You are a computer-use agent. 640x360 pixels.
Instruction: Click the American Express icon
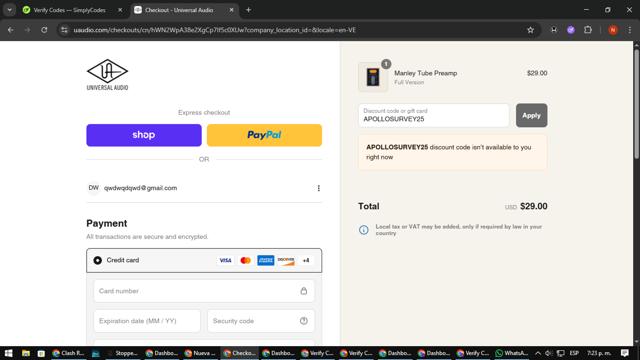tap(265, 260)
